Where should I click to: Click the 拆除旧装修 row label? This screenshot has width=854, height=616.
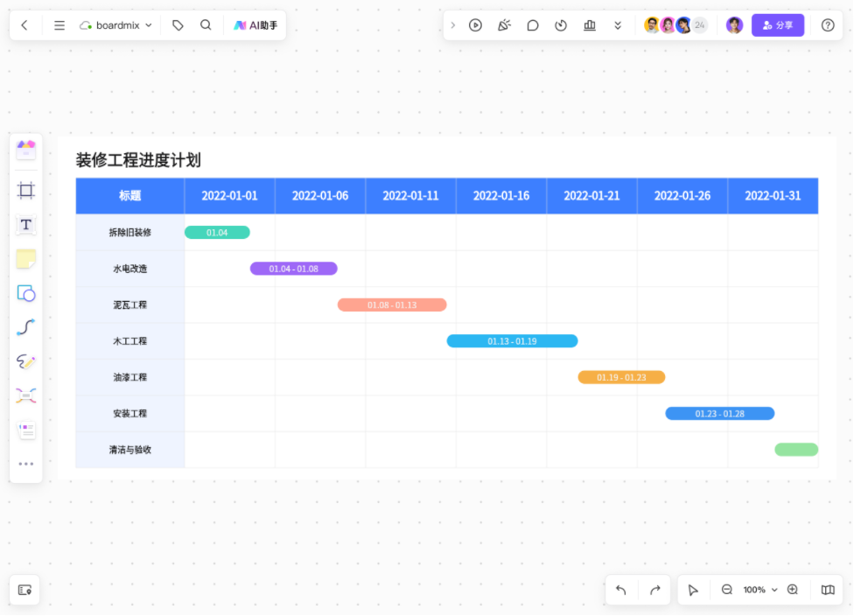[130, 233]
